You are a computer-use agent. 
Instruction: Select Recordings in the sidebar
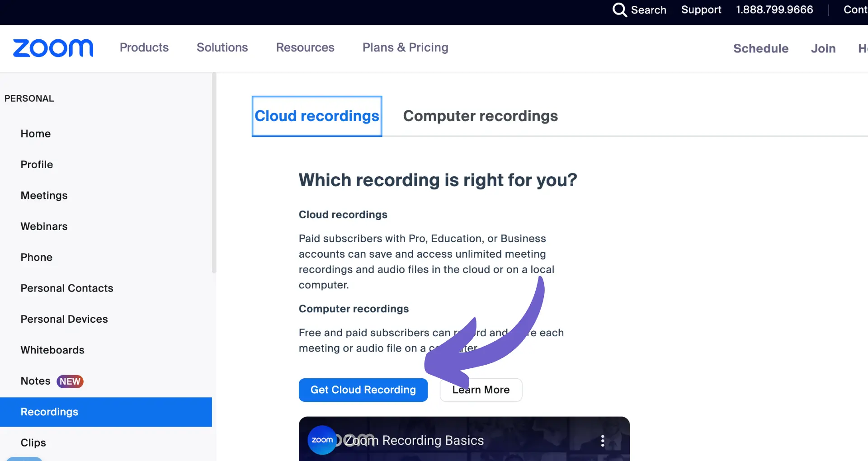(106, 412)
